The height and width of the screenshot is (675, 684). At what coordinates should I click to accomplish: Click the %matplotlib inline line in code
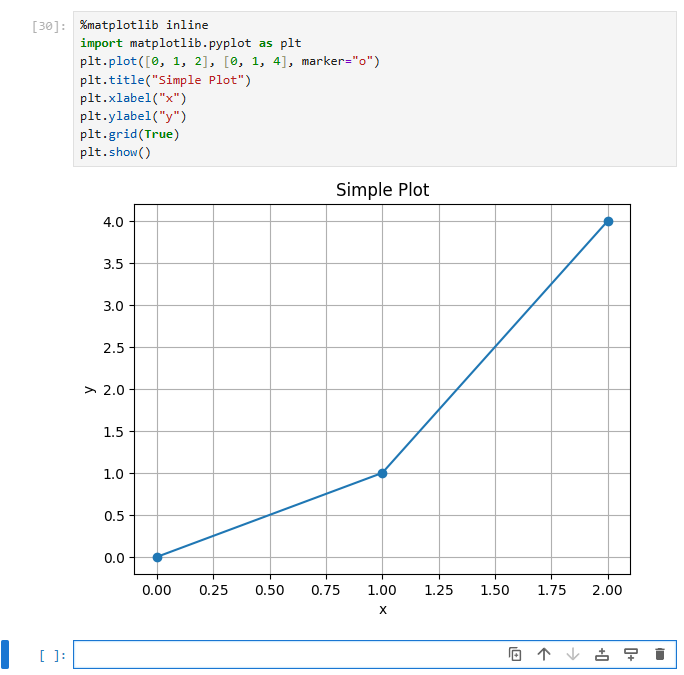[145, 25]
